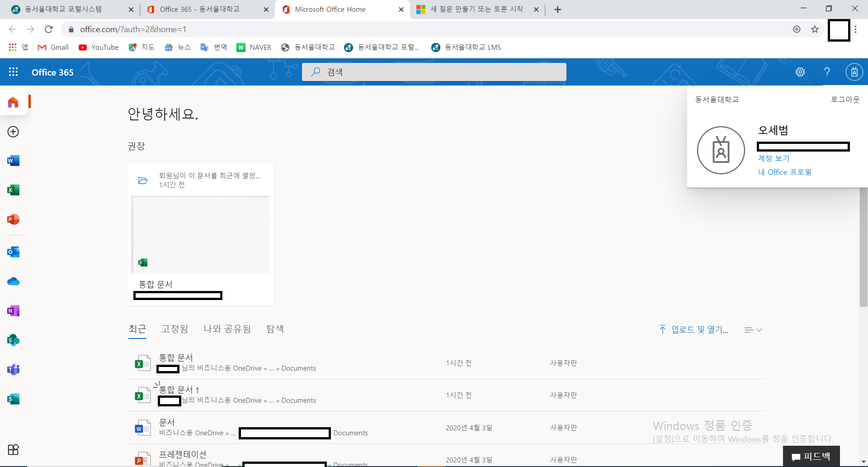868x467 pixels.
Task: Click 로그아웃 to sign out
Action: click(x=845, y=100)
